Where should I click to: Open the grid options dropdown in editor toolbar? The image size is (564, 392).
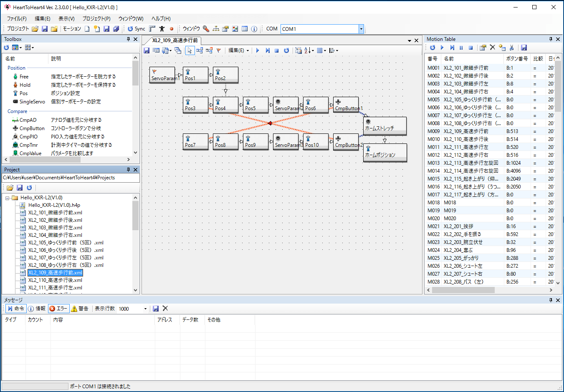321,50
